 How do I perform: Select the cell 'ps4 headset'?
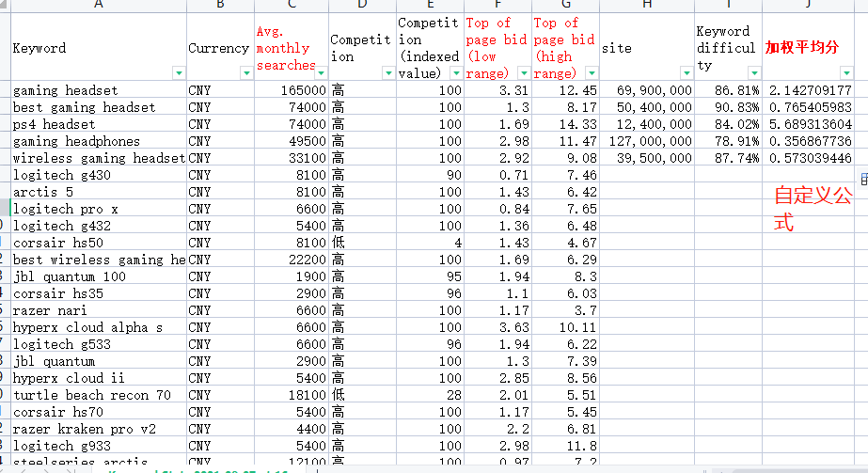(99, 124)
